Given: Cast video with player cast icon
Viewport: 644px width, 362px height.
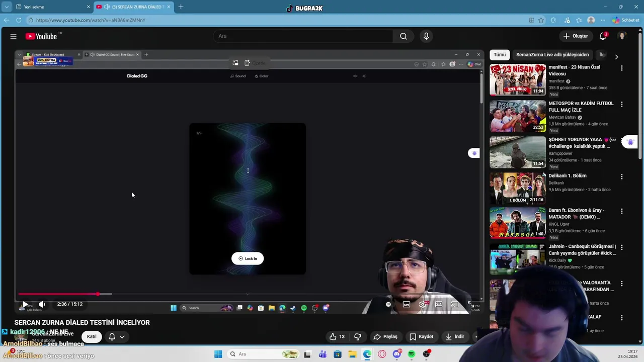Looking at the screenshot, I should pyautogui.click(x=455, y=304).
